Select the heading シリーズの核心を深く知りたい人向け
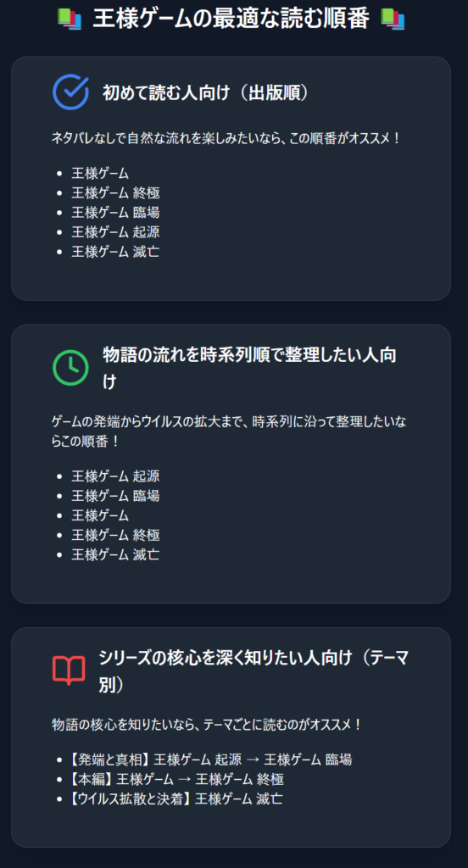468x868 pixels. pos(253,670)
